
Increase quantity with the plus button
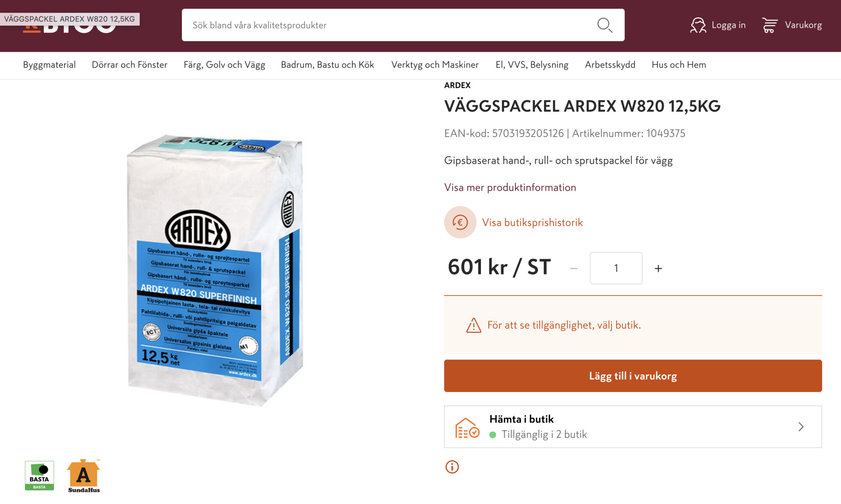click(x=658, y=268)
